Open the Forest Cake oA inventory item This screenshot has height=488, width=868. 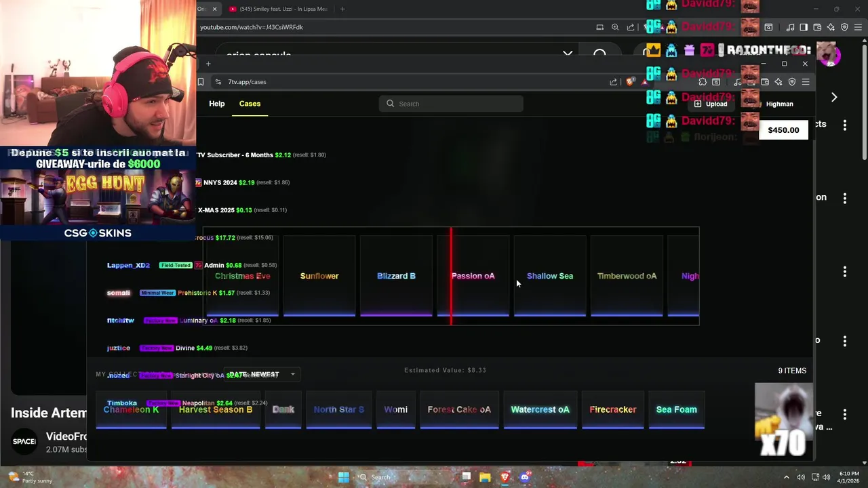tap(459, 409)
